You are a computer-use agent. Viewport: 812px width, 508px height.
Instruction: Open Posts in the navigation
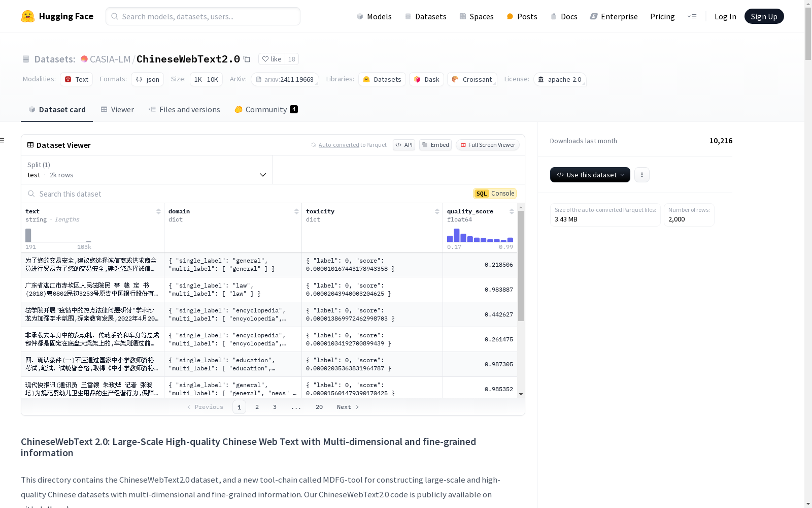(522, 16)
